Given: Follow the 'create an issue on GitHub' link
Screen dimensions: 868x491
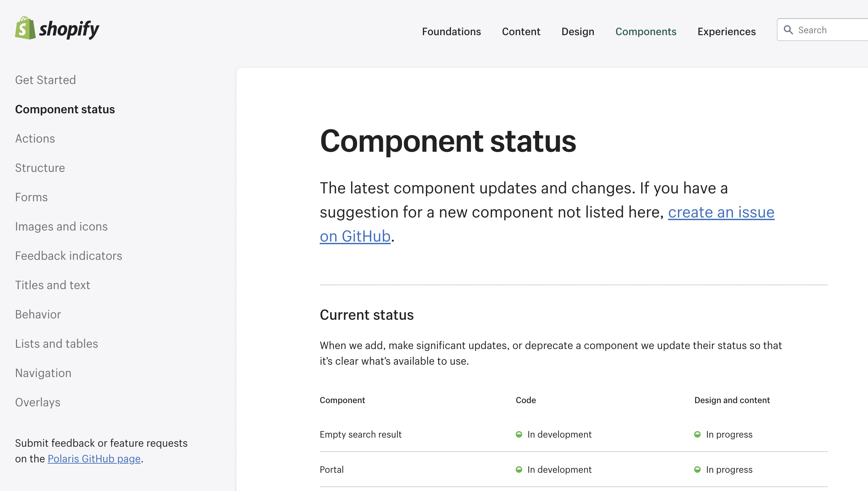Looking at the screenshot, I should 721,212.
